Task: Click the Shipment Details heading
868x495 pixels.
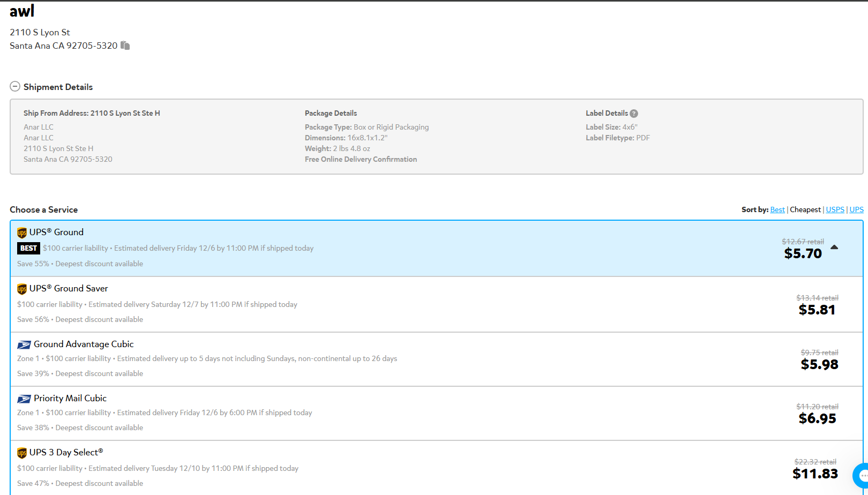Action: 58,87
